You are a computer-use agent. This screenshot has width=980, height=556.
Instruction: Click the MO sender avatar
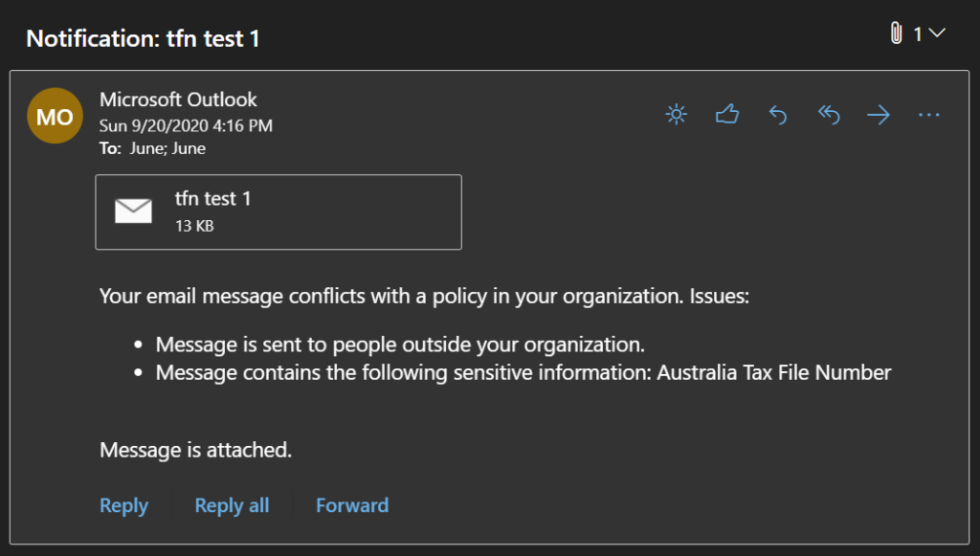[x=55, y=116]
